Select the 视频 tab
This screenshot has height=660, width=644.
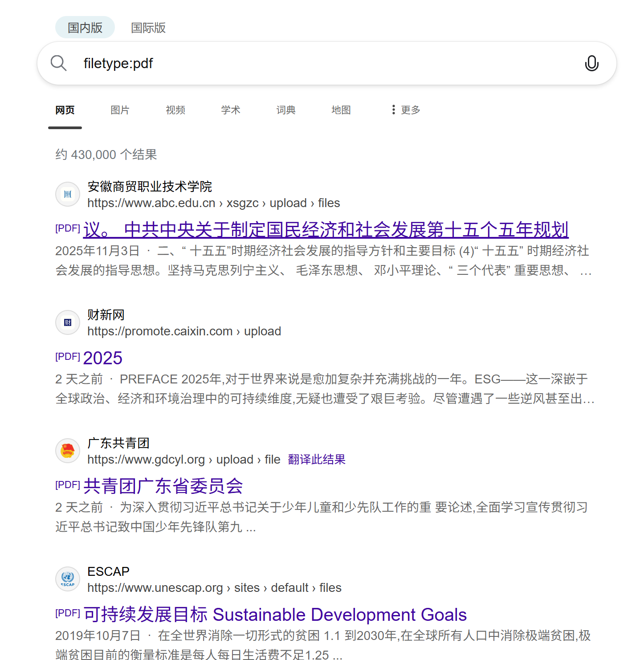click(175, 110)
